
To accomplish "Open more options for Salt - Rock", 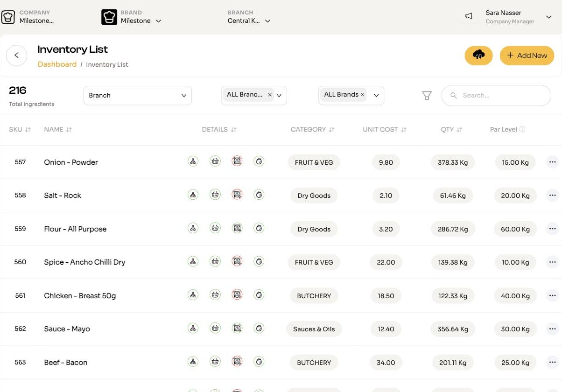I will tap(553, 195).
